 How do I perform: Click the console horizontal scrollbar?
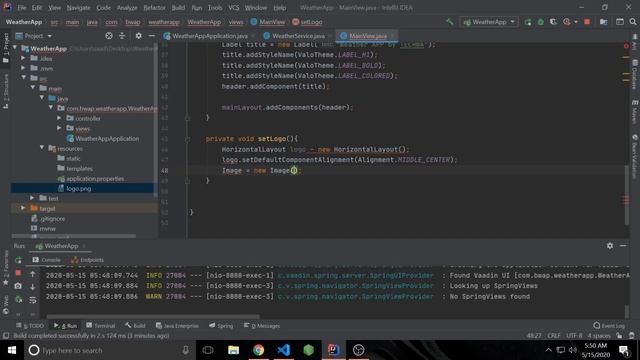153,316
